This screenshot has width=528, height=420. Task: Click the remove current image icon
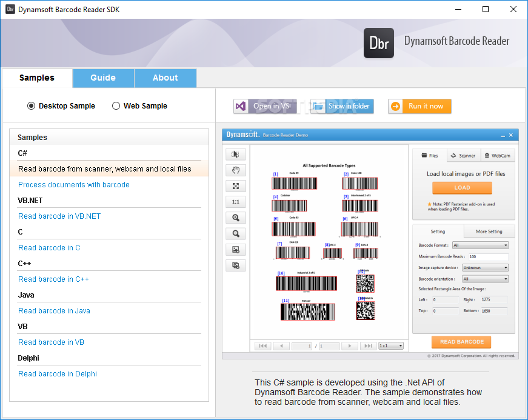[x=235, y=250]
